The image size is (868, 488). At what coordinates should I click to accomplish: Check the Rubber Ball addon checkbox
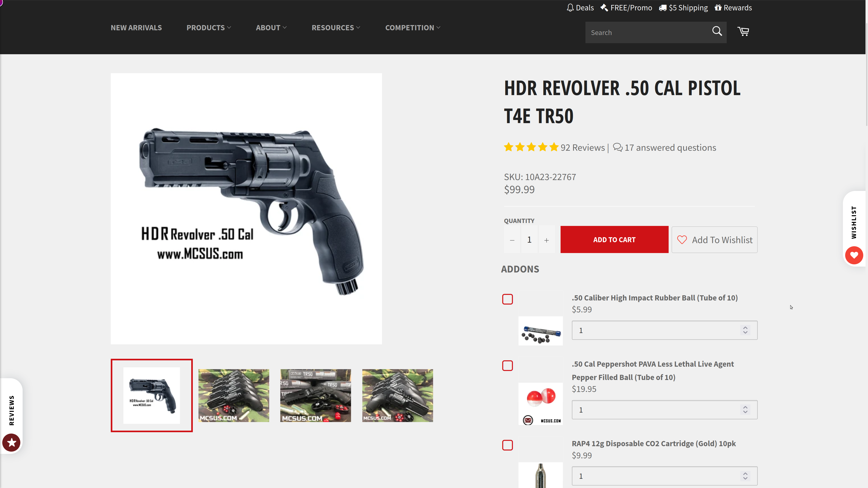pos(507,299)
